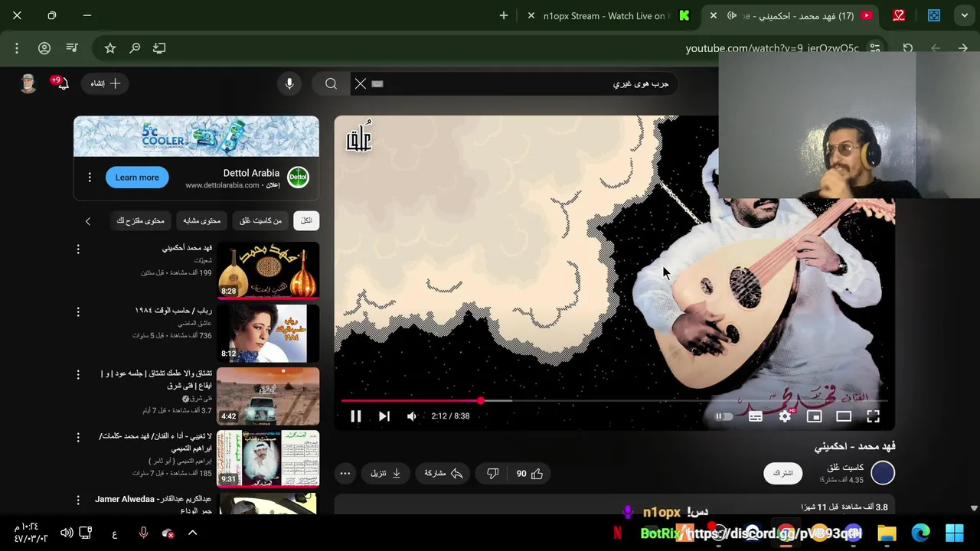Enter fullscreen video mode
This screenshot has width=980, height=551.
(x=873, y=416)
